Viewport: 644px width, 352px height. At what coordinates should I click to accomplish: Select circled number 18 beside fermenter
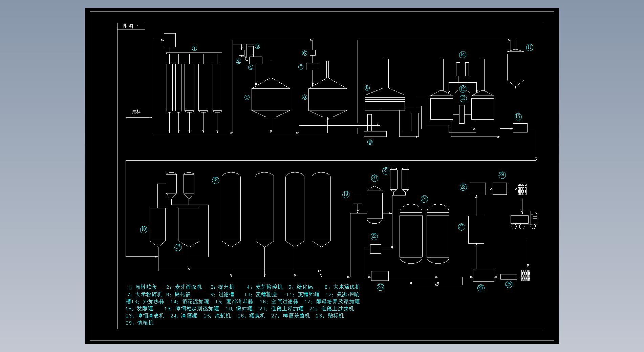(x=216, y=180)
